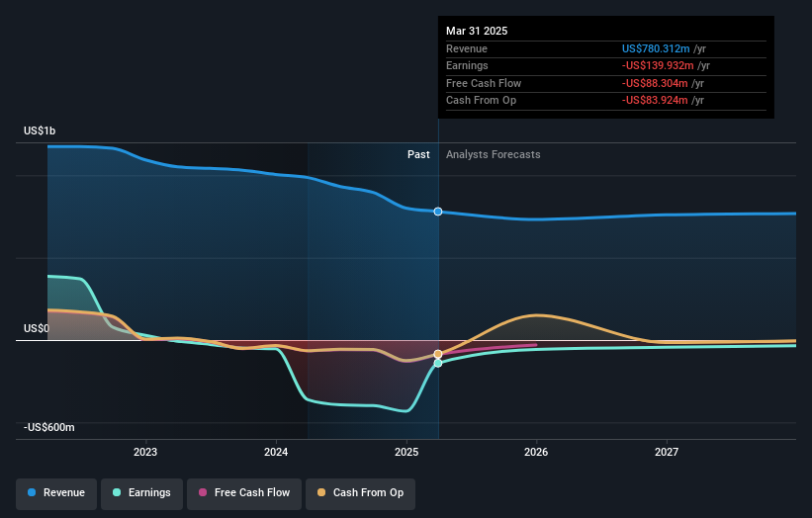Click the free cash flow value -US$88.304m
This screenshot has height=518, width=812.
[655, 83]
